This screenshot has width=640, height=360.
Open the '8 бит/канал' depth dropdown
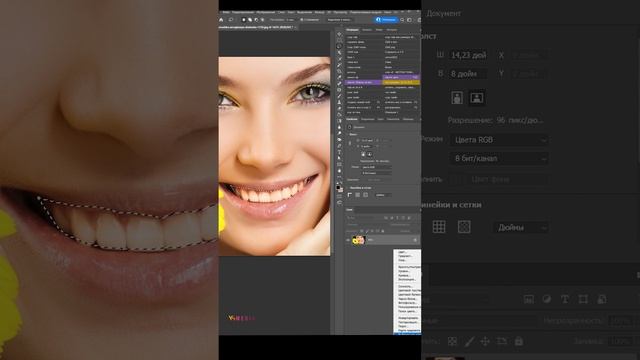[499, 158]
